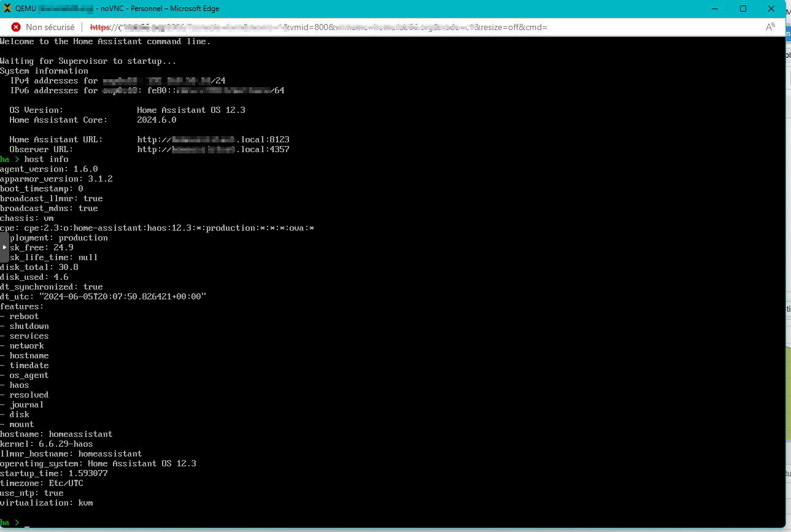Click the '- os_agent' feature entry
The image size is (791, 532).
25,376
